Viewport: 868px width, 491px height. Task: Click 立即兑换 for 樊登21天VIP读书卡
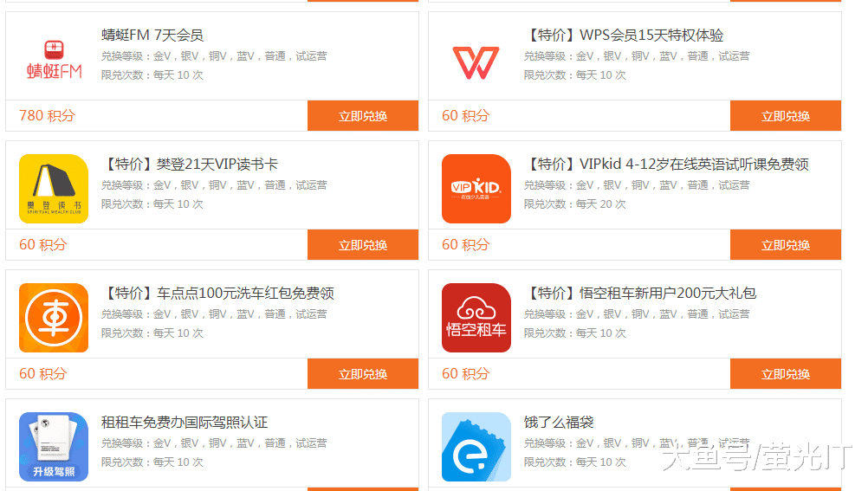click(x=363, y=245)
